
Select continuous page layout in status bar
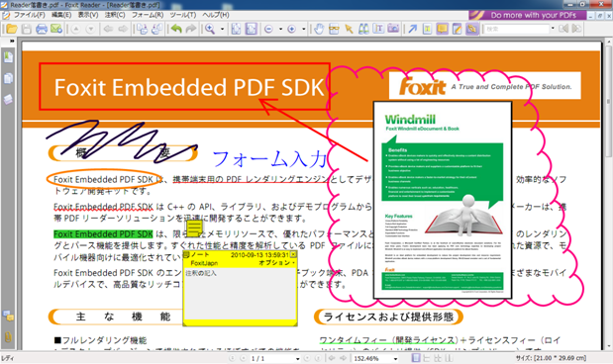[x=427, y=358]
